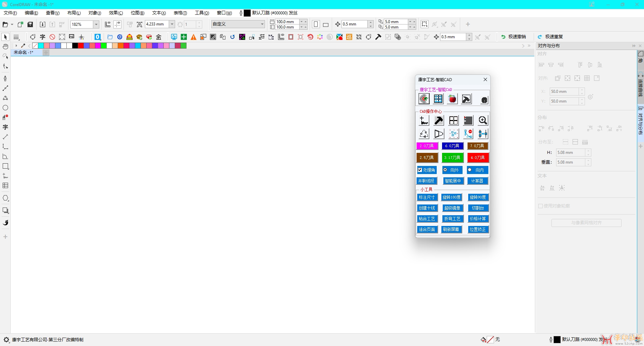This screenshot has height=346, width=644.
Task: Click the 极速重复 redo button
Action: [550, 37]
